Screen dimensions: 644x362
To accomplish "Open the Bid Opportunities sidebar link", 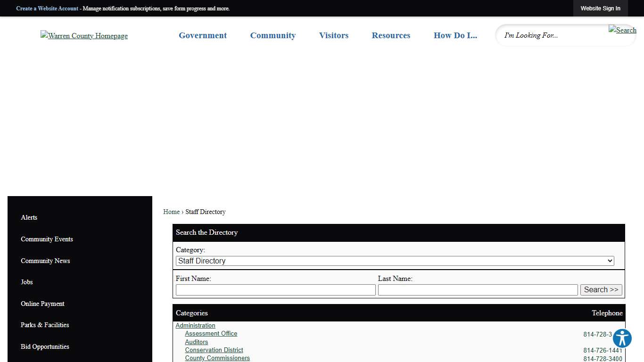I will click(x=45, y=346).
